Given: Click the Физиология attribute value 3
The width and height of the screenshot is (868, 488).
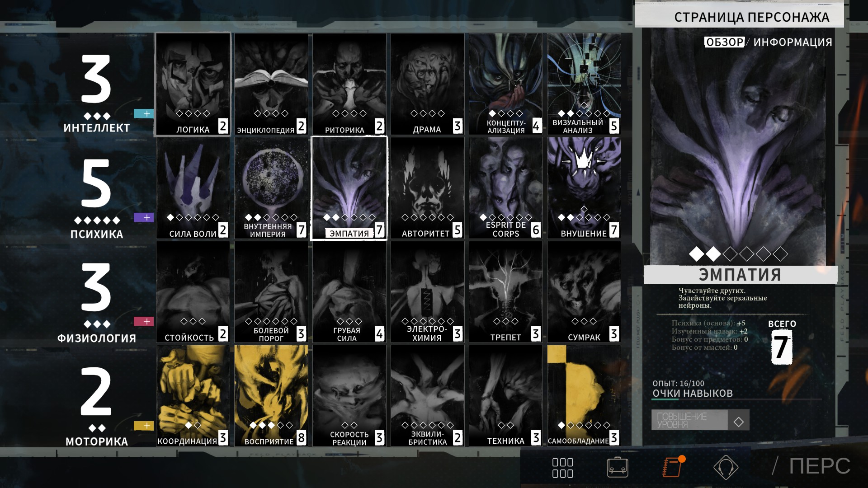Looking at the screenshot, I should pyautogui.click(x=96, y=287).
